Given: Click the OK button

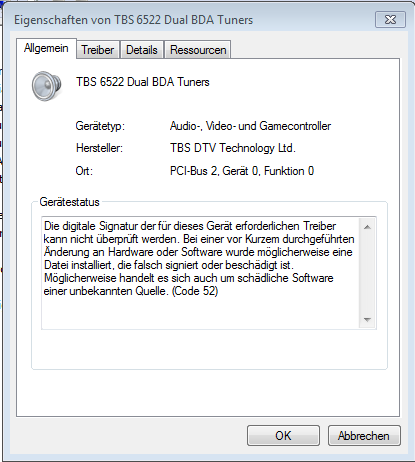Looking at the screenshot, I should (283, 435).
